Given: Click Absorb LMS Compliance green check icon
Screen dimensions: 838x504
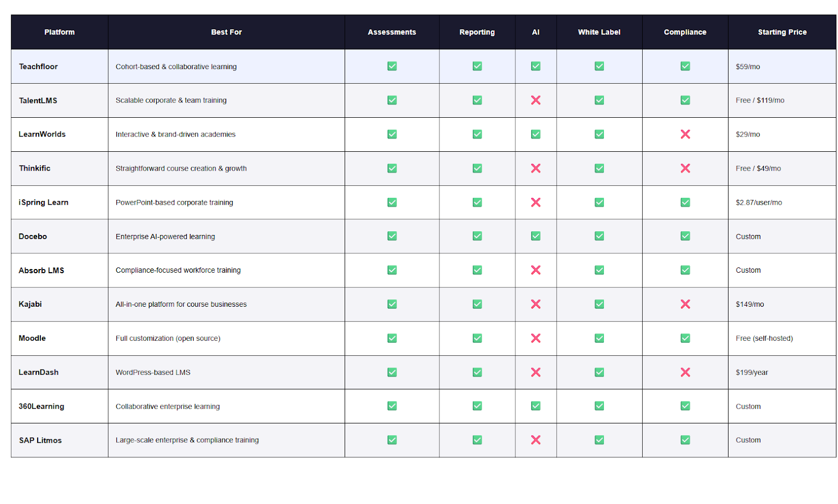Looking at the screenshot, I should click(685, 270).
